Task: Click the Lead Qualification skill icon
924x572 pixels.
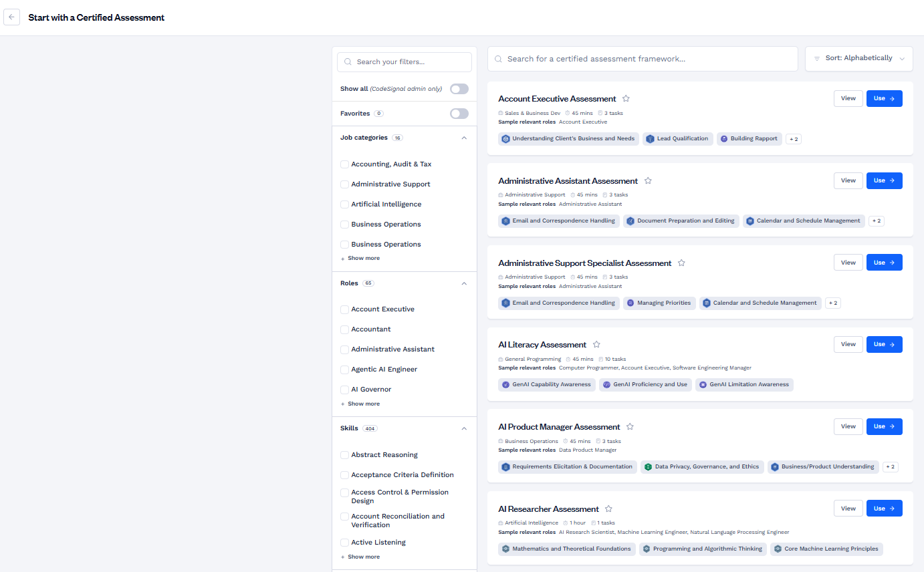Action: point(650,139)
